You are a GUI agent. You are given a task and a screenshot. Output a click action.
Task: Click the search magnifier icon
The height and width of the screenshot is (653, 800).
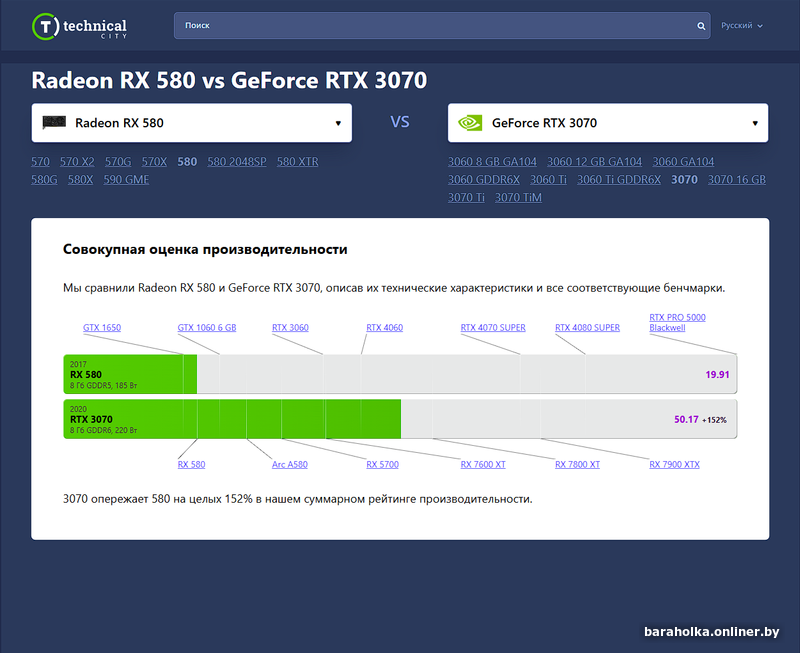[701, 26]
